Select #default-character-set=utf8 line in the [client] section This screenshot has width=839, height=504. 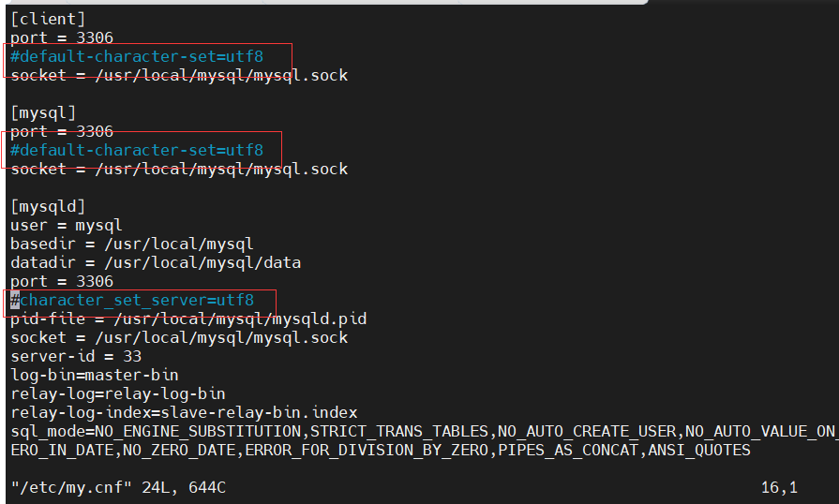137,56
